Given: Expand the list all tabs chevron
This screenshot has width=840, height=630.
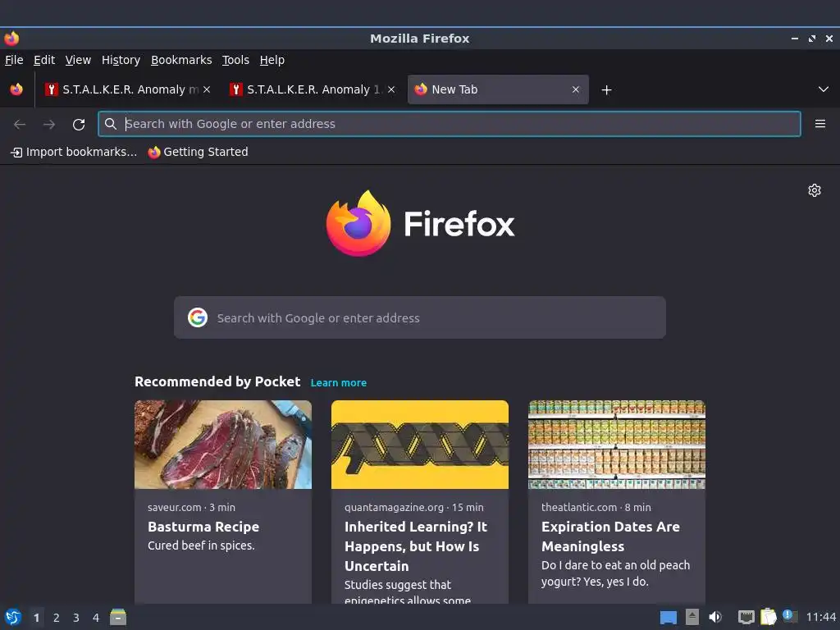Looking at the screenshot, I should coord(824,89).
